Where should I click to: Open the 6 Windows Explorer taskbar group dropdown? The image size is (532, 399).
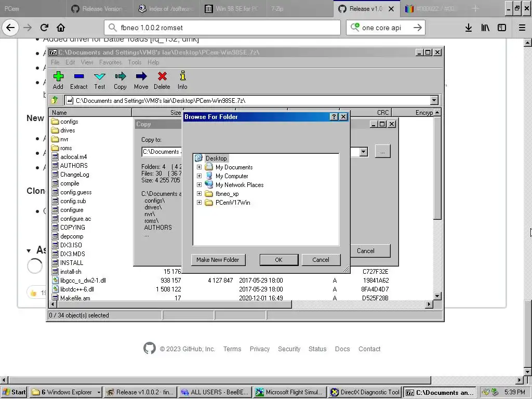pos(99,392)
